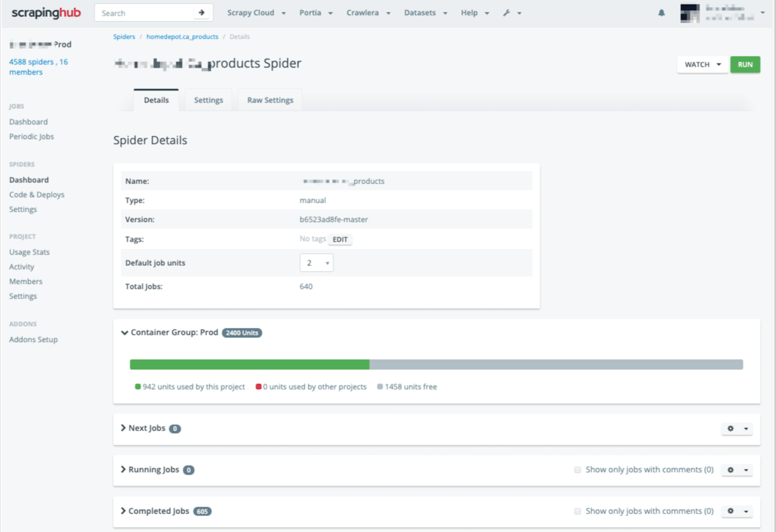
Task: Click the Completed Jobs 605 badge
Action: [202, 511]
